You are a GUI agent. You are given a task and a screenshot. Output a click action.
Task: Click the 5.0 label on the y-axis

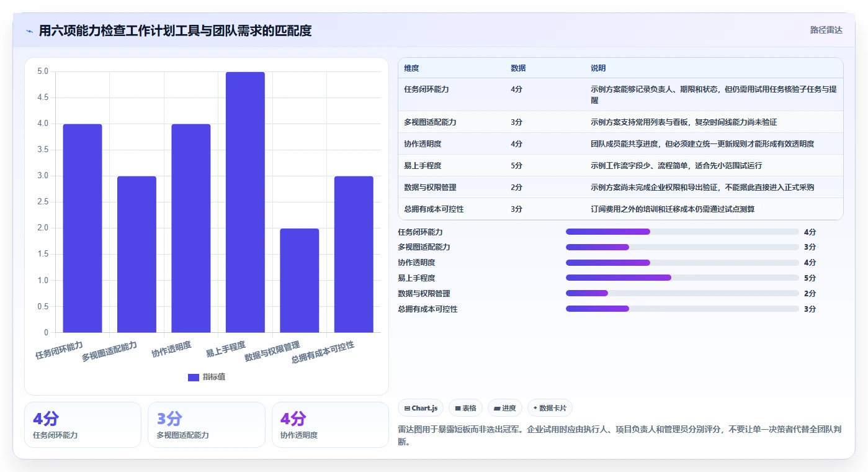43,71
